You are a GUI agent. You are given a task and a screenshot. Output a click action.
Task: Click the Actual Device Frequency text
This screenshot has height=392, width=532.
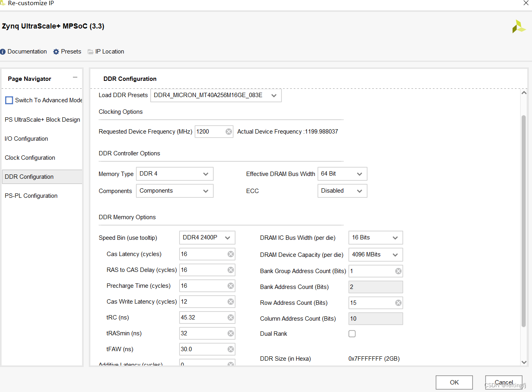click(287, 132)
